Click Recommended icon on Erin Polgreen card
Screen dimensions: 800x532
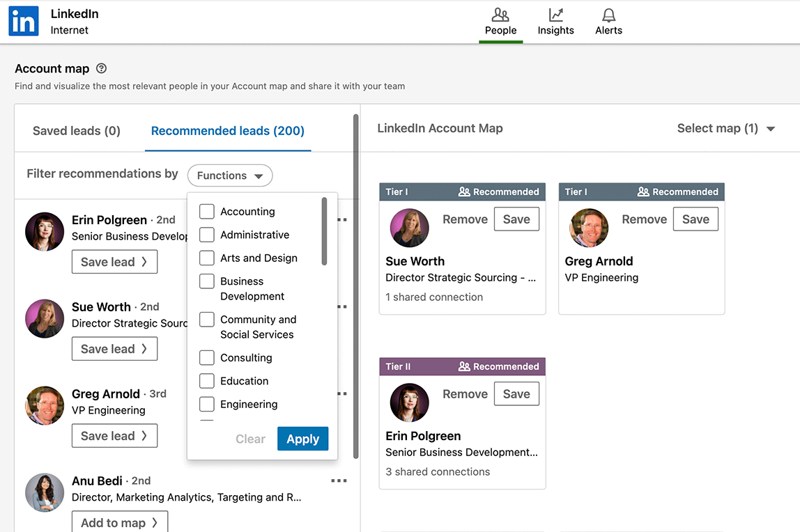(x=464, y=366)
